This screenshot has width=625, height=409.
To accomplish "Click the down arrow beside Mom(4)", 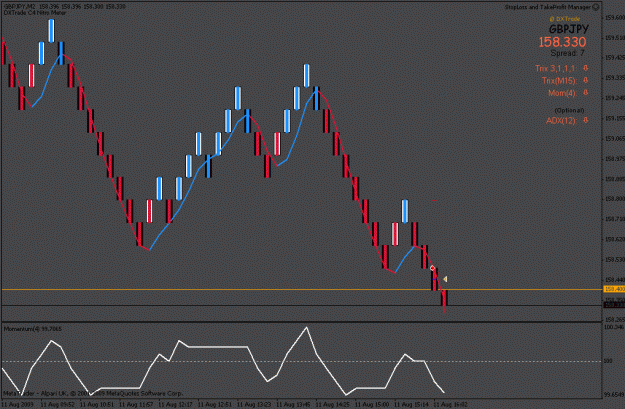I will coord(586,93).
